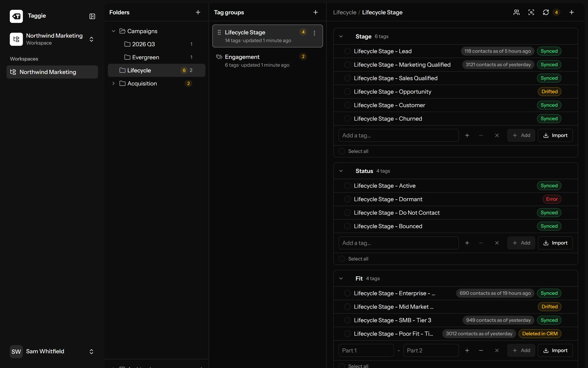This screenshot has width=588, height=368.
Task: Click minus icon in Status add-tag row
Action: (481, 243)
